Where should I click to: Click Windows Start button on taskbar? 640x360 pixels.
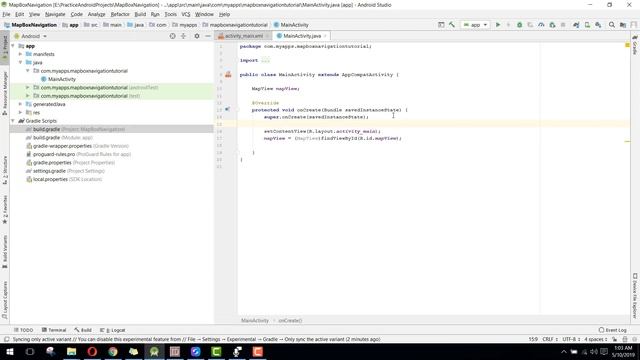[9, 351]
